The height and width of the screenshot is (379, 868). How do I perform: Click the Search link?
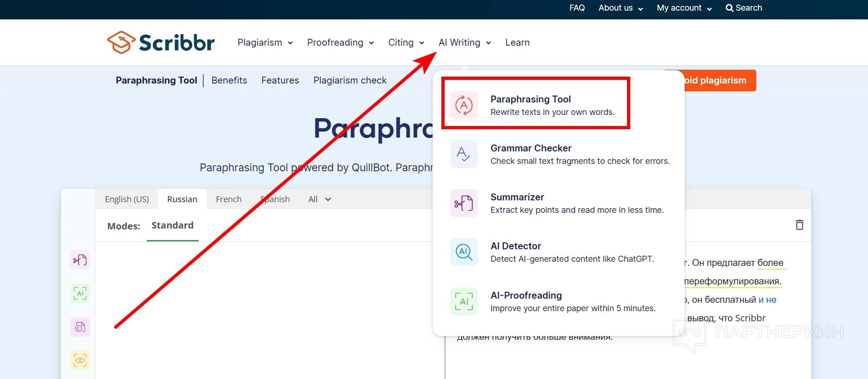(744, 8)
